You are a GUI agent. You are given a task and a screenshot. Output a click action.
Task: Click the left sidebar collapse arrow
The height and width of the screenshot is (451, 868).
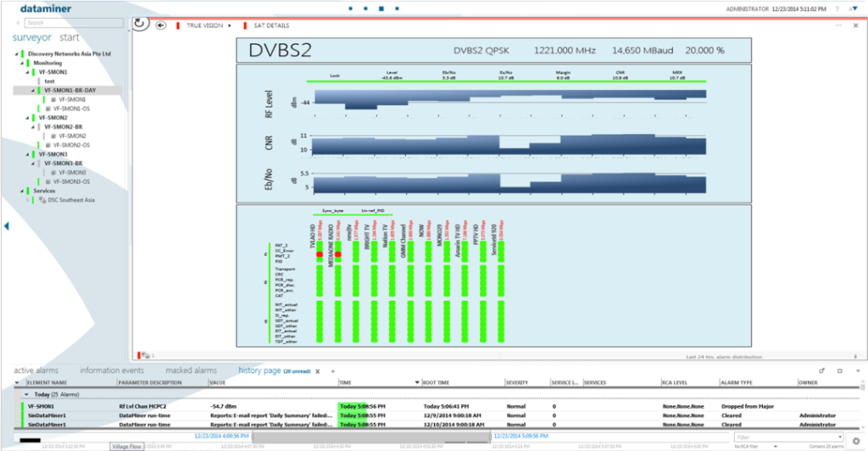7,225
